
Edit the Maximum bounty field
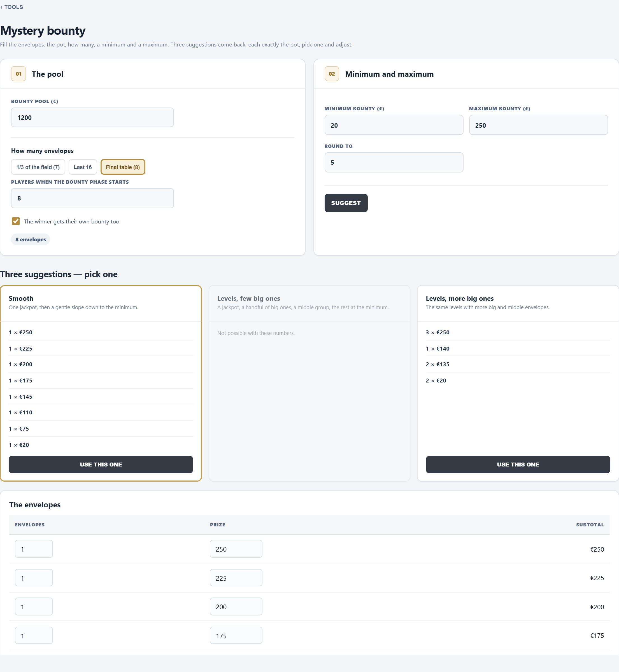tap(538, 125)
